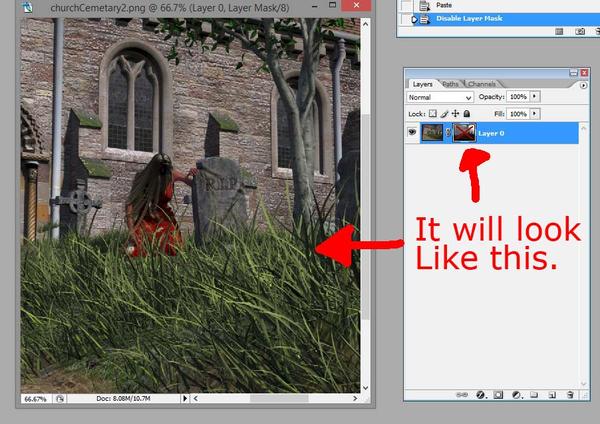Click the Doc size status text
Viewport: 600px width, 424px height.
click(123, 399)
